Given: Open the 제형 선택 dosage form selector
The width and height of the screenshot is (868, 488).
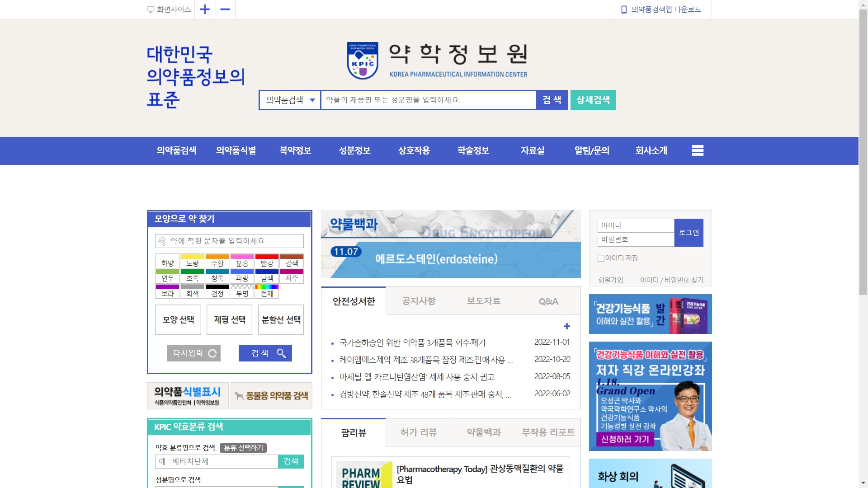Looking at the screenshot, I should (x=230, y=320).
